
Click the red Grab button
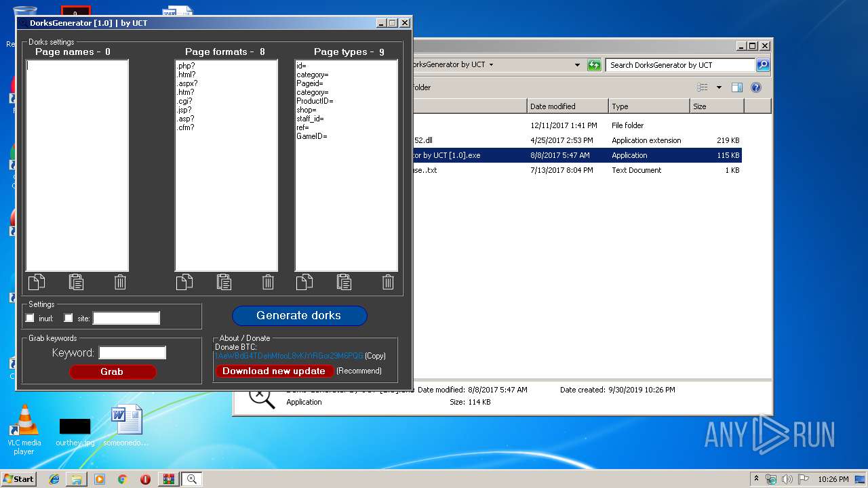coord(113,371)
